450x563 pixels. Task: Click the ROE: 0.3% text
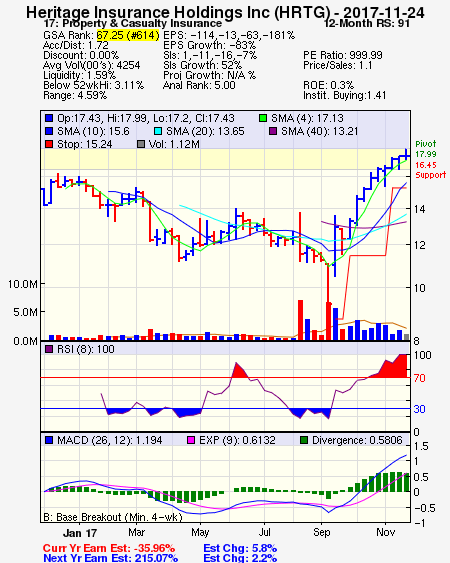pos(329,85)
